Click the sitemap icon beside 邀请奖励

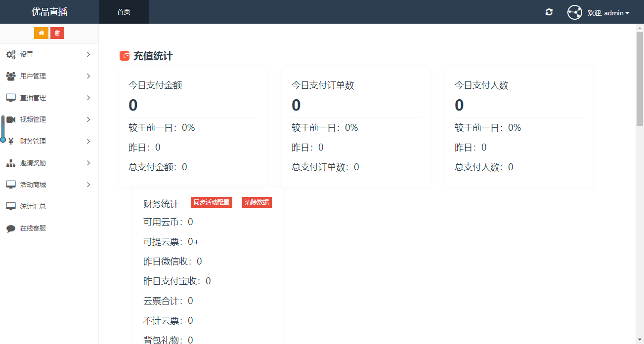(x=10, y=163)
